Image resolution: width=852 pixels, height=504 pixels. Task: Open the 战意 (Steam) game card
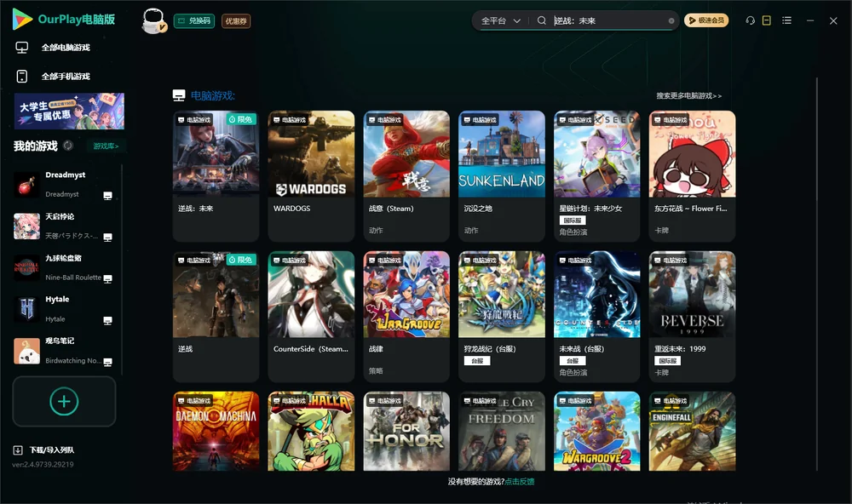click(406, 176)
